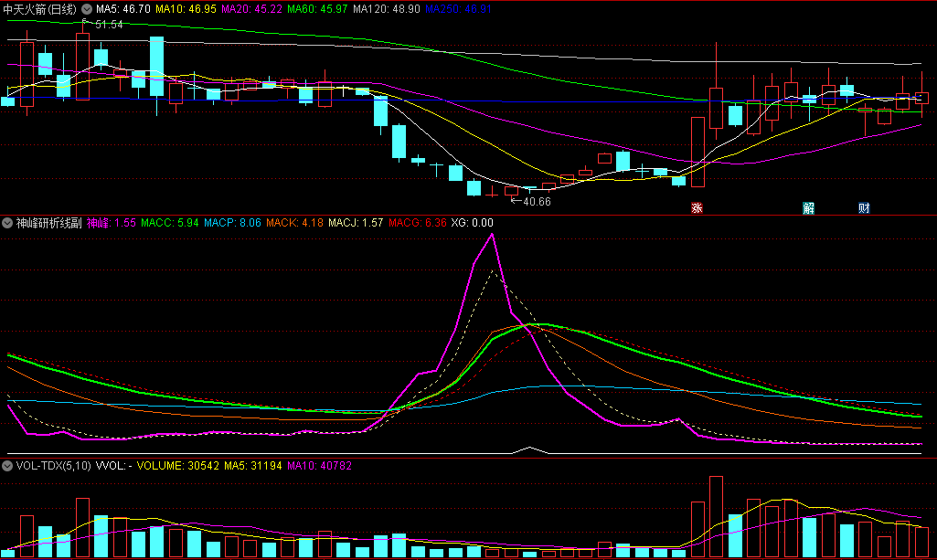Click the 40.66 low price annotation
937x560 pixels.
537,202
